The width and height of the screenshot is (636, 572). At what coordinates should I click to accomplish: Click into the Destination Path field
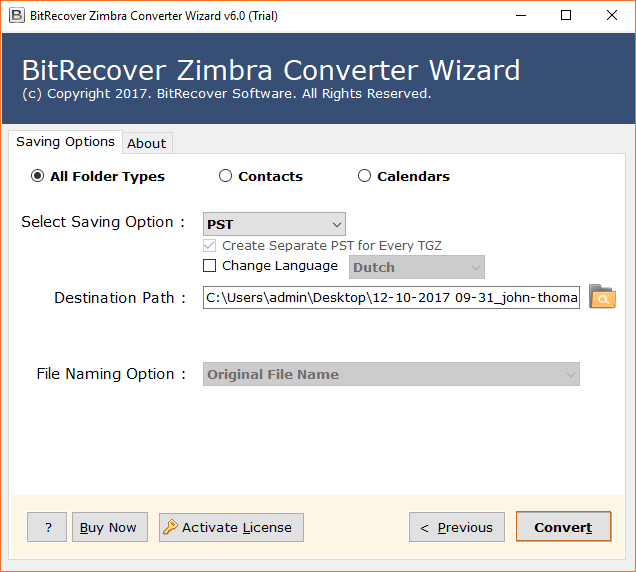tap(391, 297)
